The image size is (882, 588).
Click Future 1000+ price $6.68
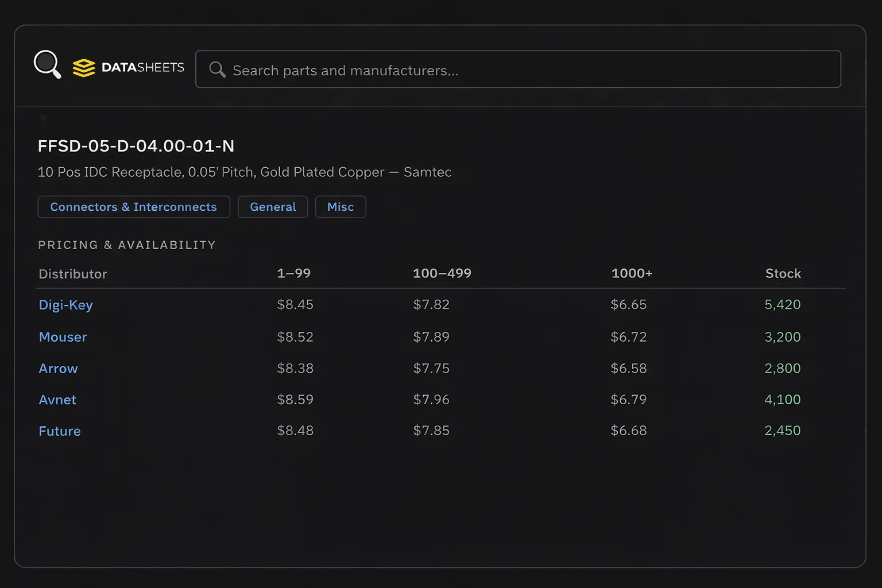(x=629, y=430)
